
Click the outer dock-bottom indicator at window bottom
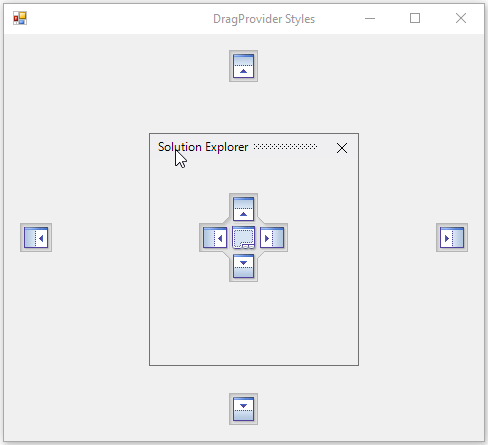243,409
